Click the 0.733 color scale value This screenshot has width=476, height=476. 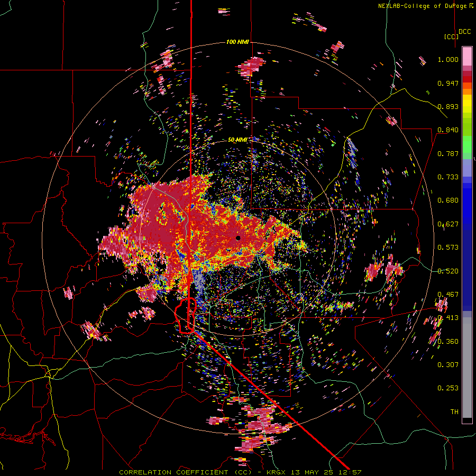coord(448,177)
